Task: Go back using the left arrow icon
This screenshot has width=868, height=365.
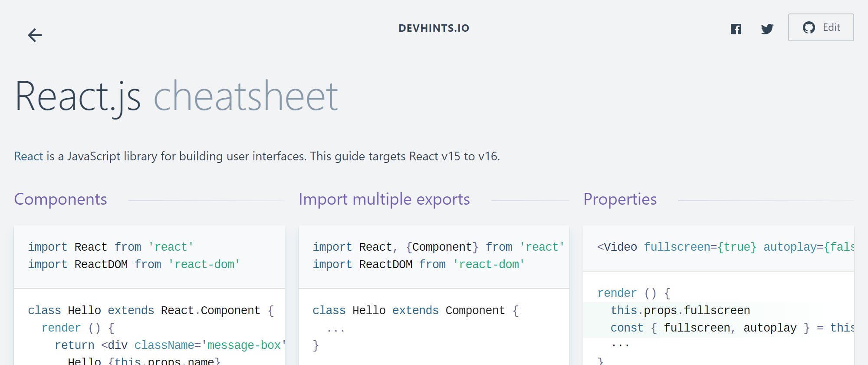Action: tap(35, 35)
